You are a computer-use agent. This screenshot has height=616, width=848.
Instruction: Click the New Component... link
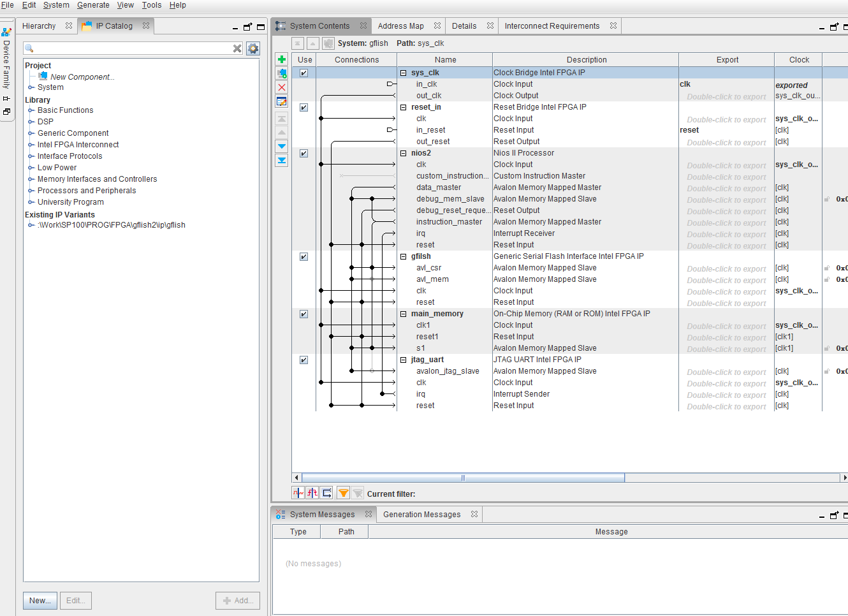(82, 77)
